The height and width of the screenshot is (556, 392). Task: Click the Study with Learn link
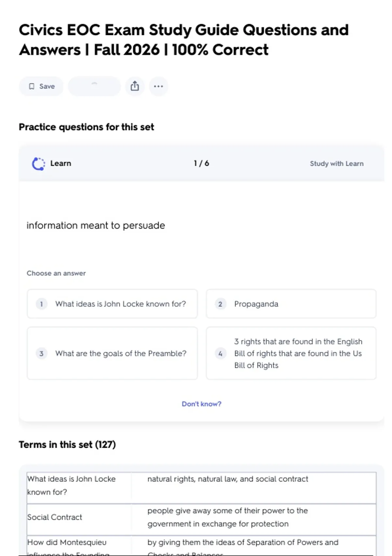tap(336, 164)
